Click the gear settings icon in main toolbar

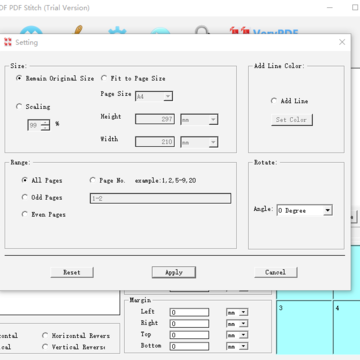click(x=117, y=30)
